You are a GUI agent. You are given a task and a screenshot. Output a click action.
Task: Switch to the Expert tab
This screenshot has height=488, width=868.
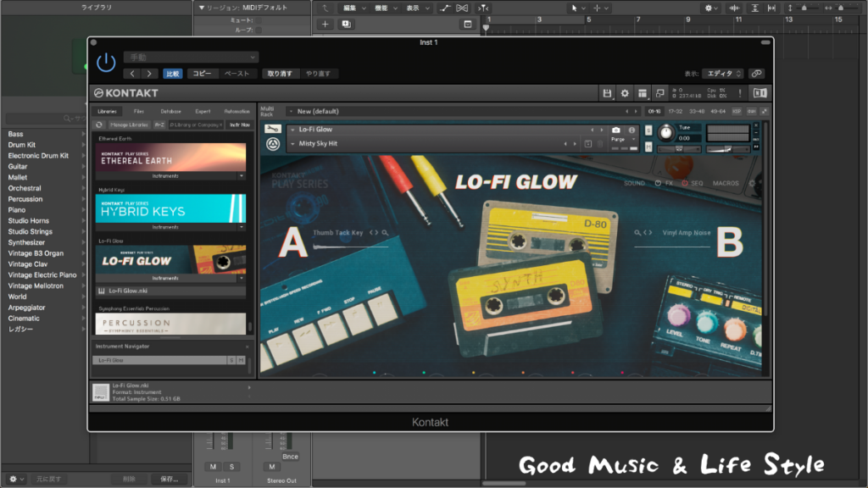pos(203,111)
